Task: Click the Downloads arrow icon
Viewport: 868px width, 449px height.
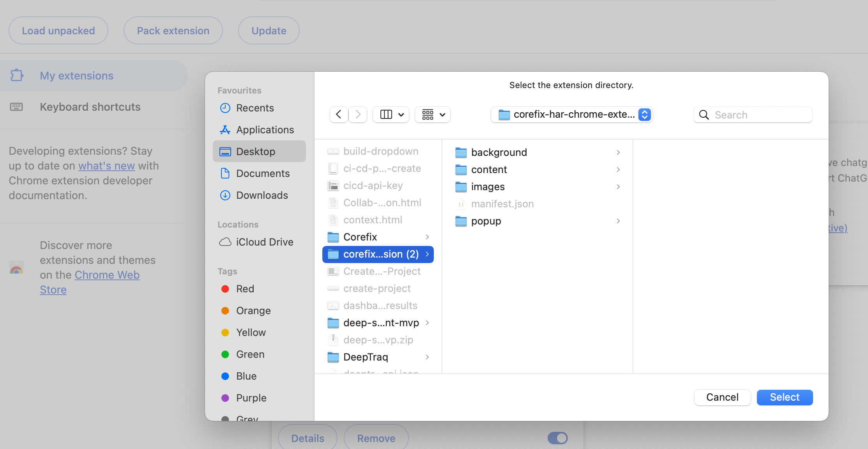Action: pyautogui.click(x=225, y=195)
